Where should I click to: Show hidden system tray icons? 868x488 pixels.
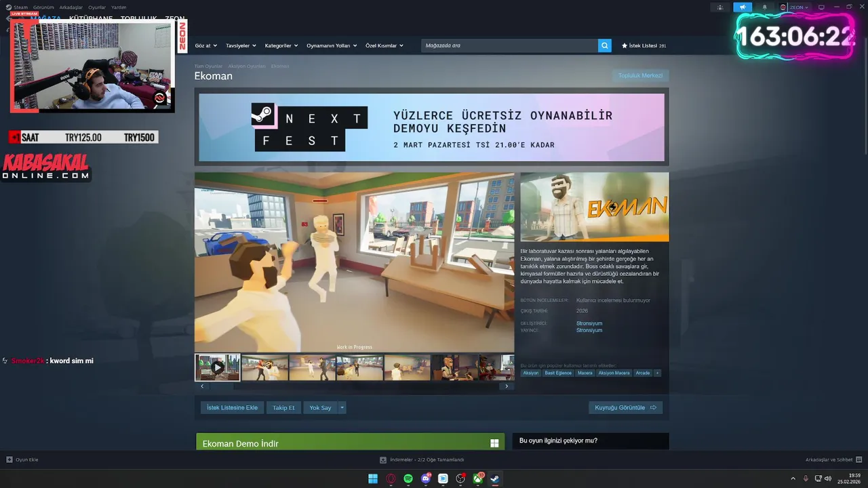pos(793,479)
